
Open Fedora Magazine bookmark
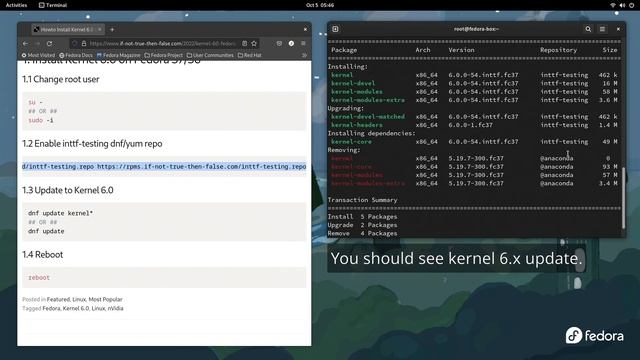[118, 55]
